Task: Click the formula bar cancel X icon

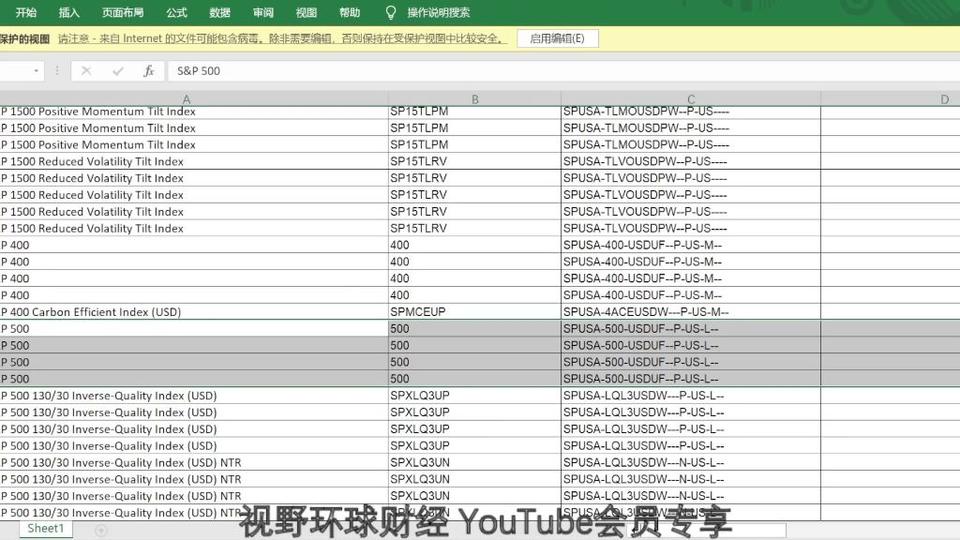Action: pos(86,71)
